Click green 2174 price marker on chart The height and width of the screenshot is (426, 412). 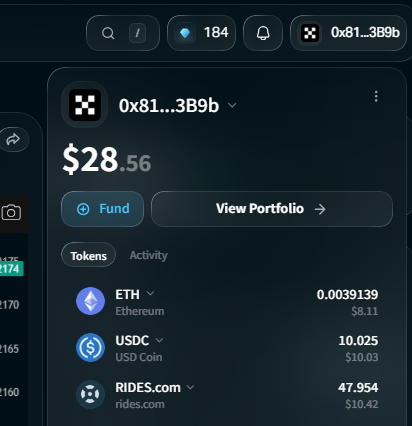(11, 269)
